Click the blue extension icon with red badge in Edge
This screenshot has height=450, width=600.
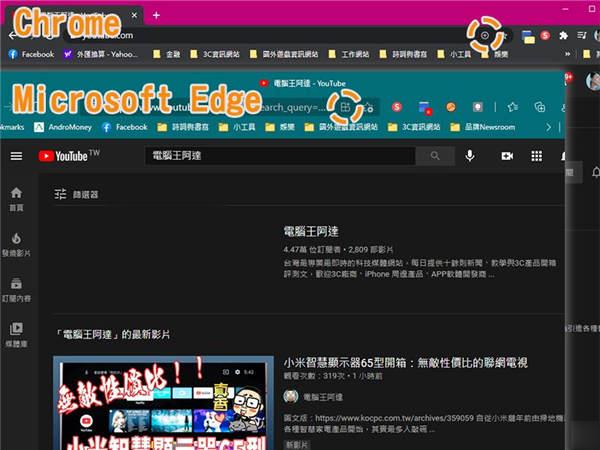[425, 108]
